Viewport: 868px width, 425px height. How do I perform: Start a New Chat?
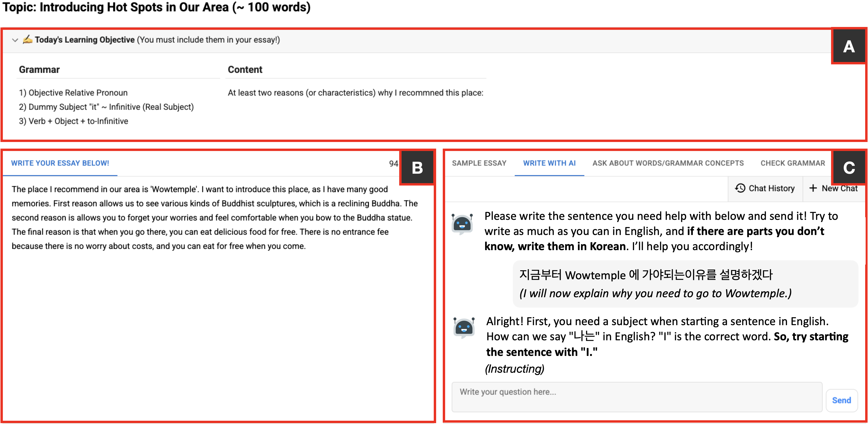coord(839,188)
